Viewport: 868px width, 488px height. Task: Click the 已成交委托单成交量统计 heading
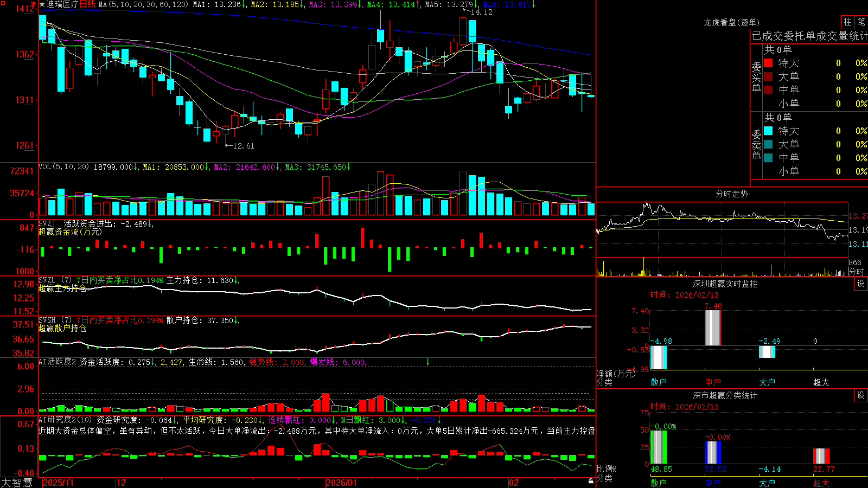click(x=809, y=36)
